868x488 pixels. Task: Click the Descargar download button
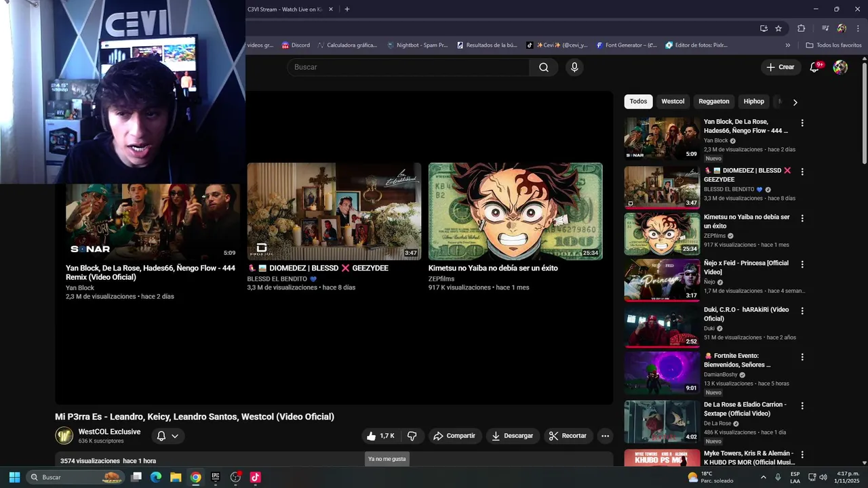[513, 436]
